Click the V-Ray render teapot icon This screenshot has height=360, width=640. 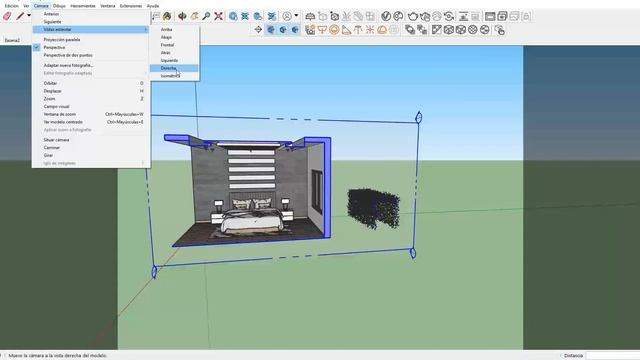pyautogui.click(x=413, y=16)
